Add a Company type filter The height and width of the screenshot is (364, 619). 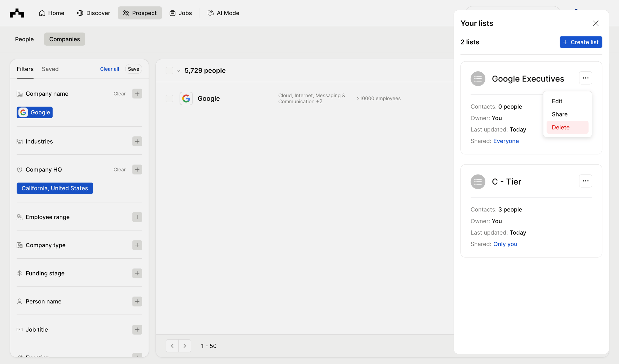[137, 245]
